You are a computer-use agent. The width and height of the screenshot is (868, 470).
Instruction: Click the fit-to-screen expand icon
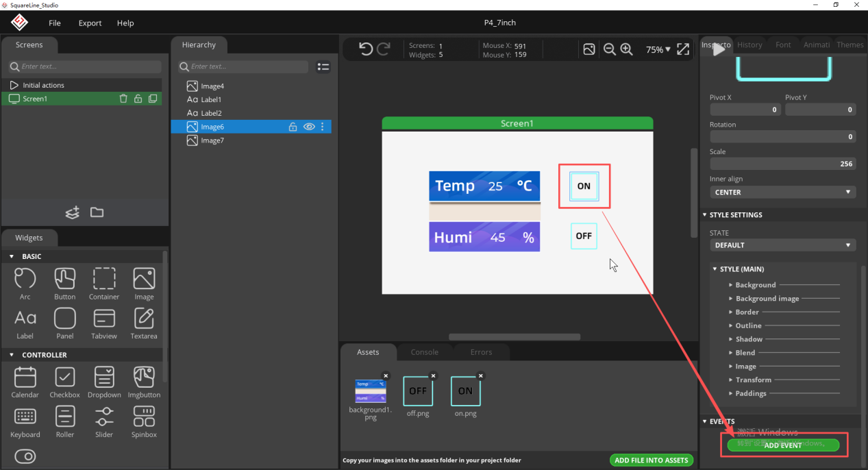click(683, 49)
